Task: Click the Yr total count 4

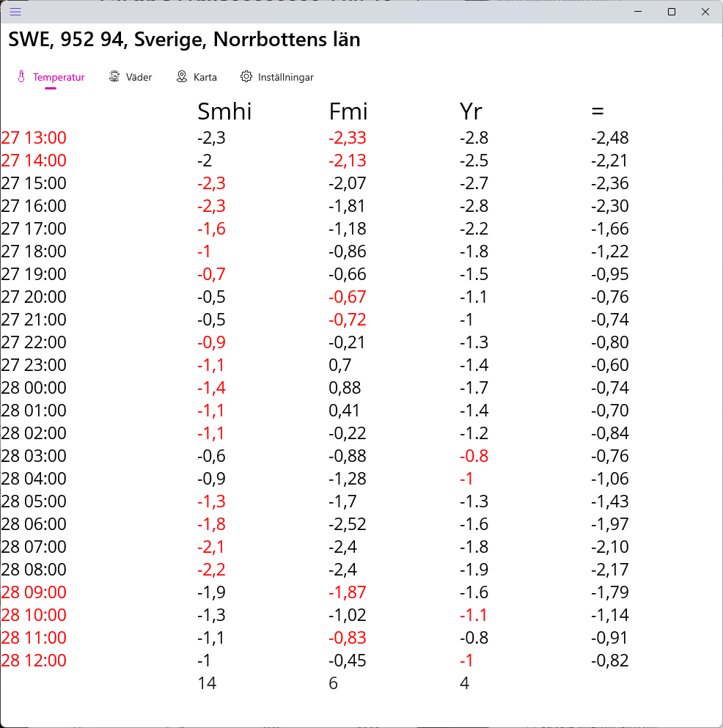Action: (x=464, y=684)
